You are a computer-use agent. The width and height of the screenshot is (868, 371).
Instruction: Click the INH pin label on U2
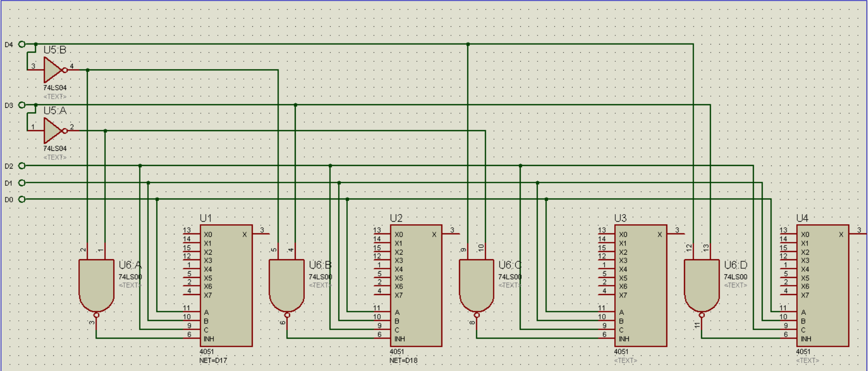tap(399, 339)
